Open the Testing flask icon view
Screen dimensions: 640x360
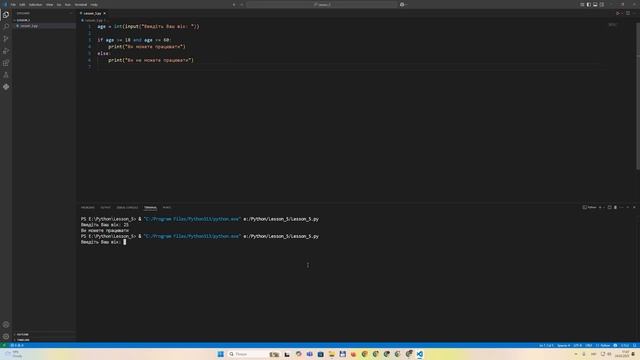pyautogui.click(x=6, y=75)
